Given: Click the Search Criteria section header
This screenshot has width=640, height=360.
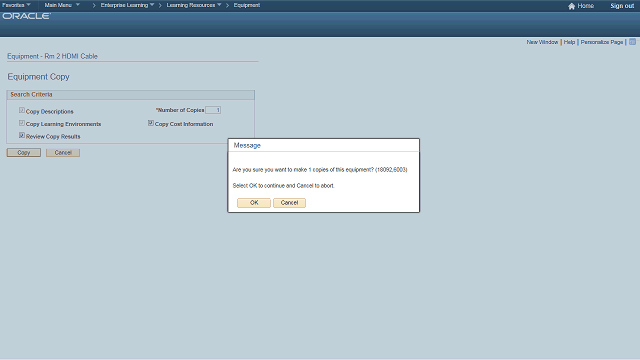Looking at the screenshot, I should (131, 95).
